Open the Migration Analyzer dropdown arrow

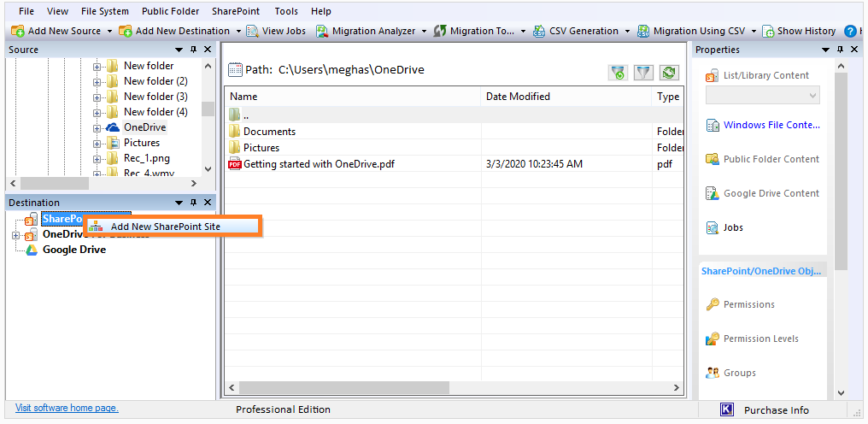tap(424, 31)
